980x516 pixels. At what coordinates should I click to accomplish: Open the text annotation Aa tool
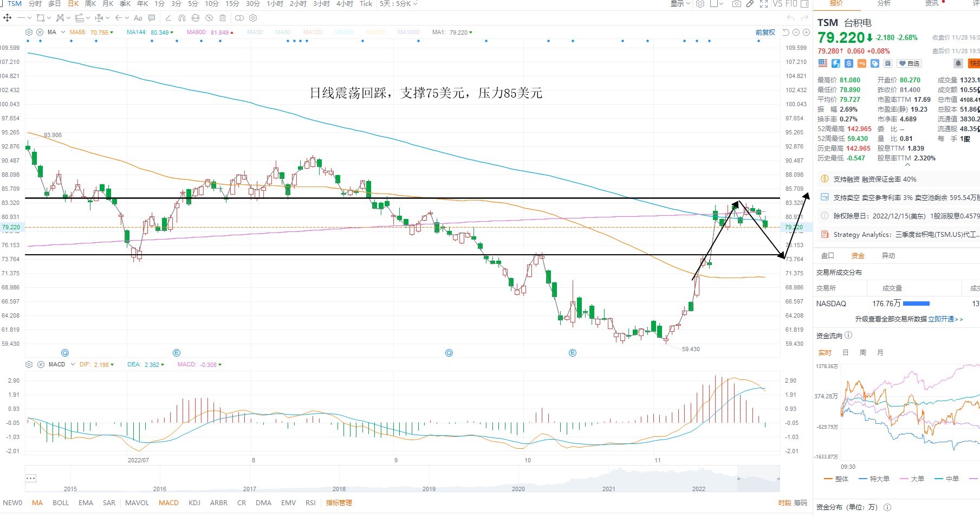click(x=138, y=18)
